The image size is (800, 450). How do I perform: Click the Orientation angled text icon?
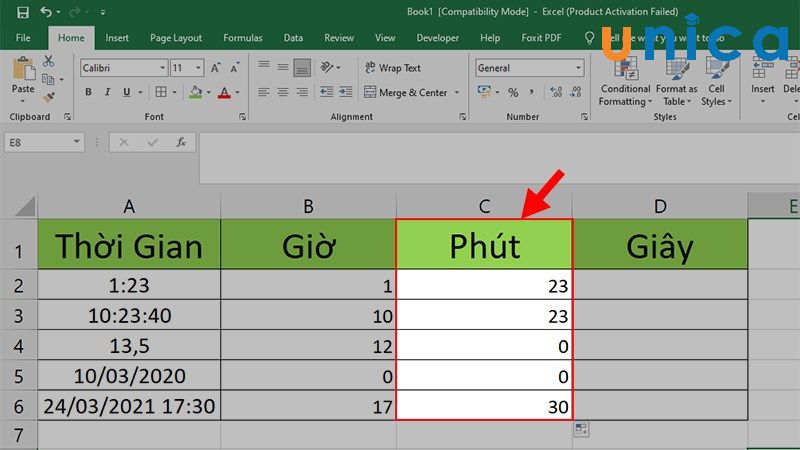tap(327, 67)
